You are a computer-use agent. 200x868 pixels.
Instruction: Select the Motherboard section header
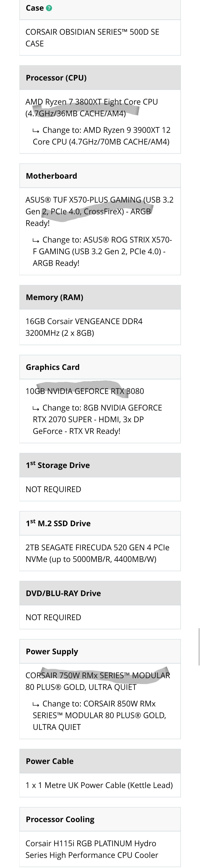tap(100, 176)
